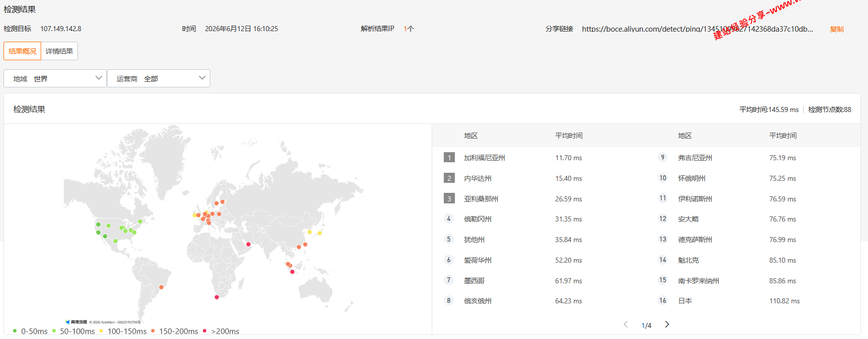Select rank 12 row 安大略
Image resolution: width=868 pixels, height=339 pixels.
click(x=753, y=219)
